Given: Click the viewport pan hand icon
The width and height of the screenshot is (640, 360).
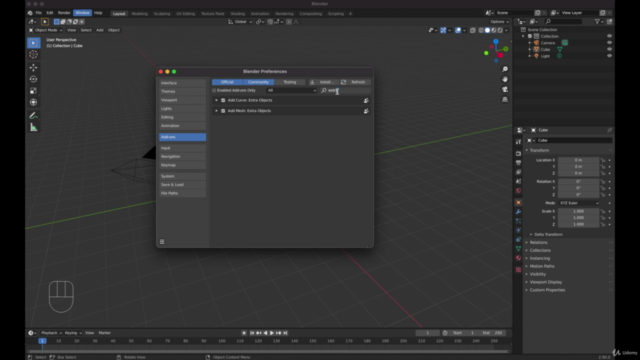Looking at the screenshot, I should pyautogui.click(x=505, y=79).
